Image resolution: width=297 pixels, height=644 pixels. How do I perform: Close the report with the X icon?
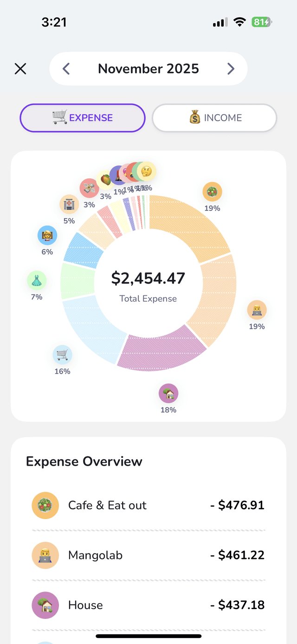point(20,69)
